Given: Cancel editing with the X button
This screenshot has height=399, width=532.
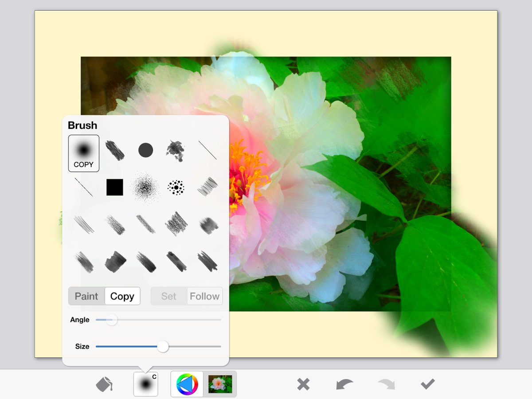Looking at the screenshot, I should [x=303, y=383].
